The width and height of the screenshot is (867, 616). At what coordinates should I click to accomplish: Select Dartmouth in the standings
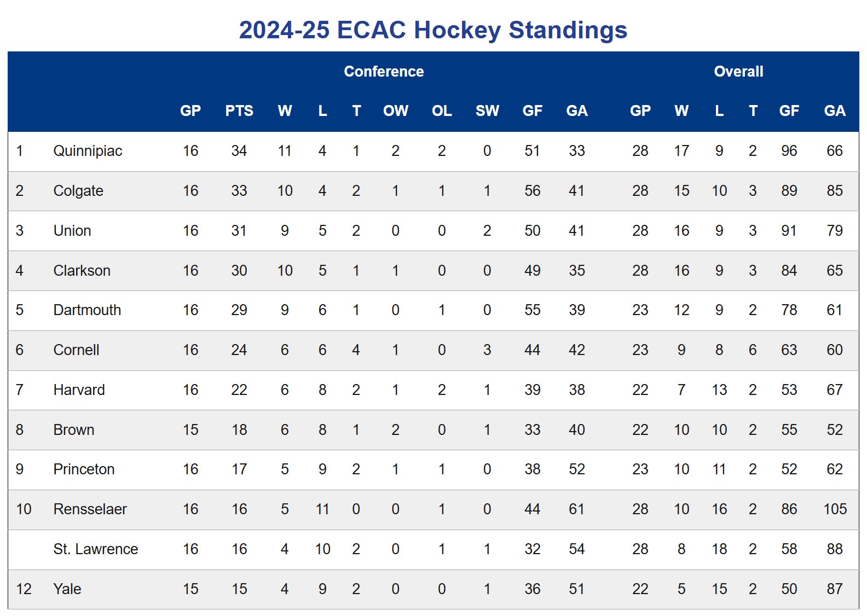pyautogui.click(x=87, y=310)
